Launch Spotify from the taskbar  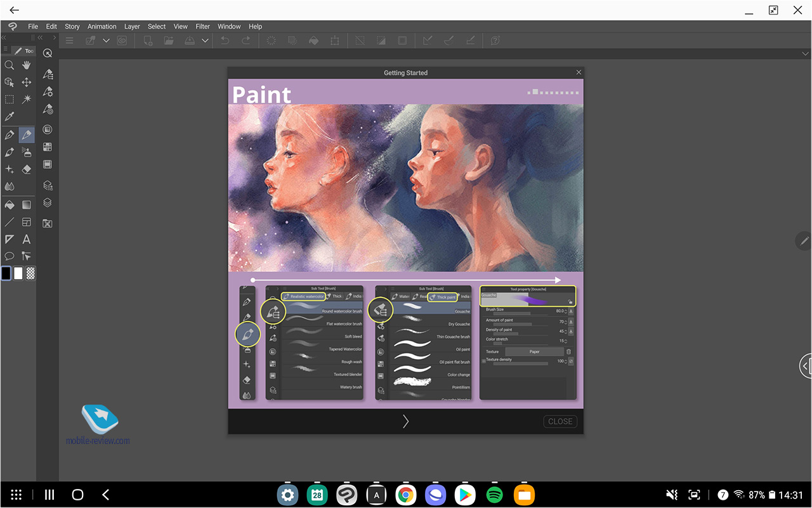(494, 495)
